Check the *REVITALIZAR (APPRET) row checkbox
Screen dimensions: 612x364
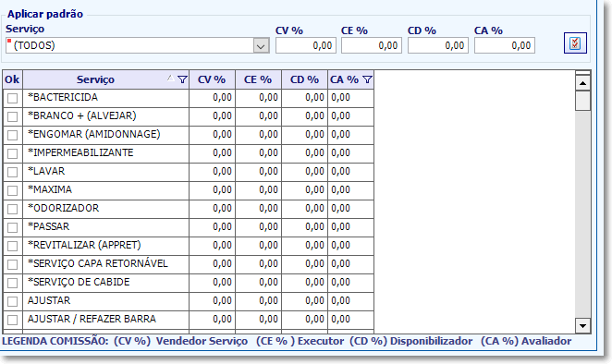click(x=13, y=246)
